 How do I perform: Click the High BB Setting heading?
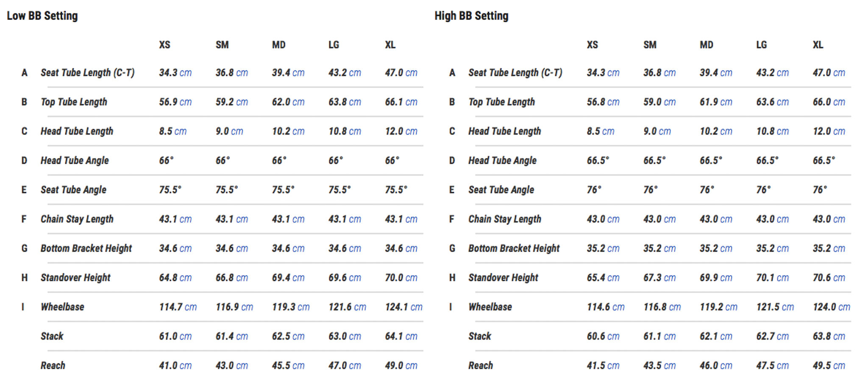471,16
